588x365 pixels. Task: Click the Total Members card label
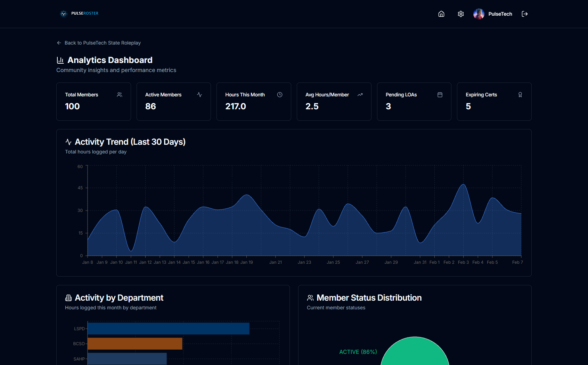click(82, 95)
